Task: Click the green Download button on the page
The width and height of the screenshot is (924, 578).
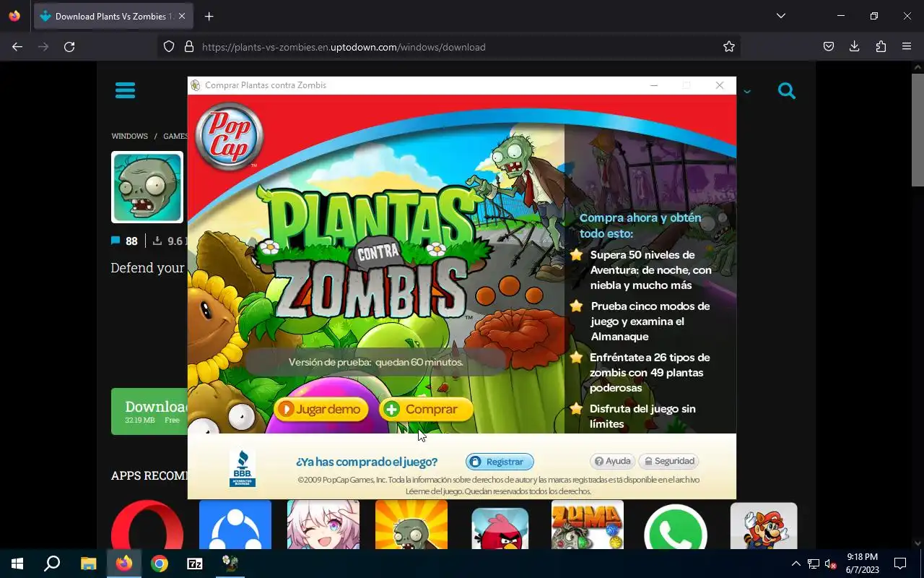Action: point(149,411)
